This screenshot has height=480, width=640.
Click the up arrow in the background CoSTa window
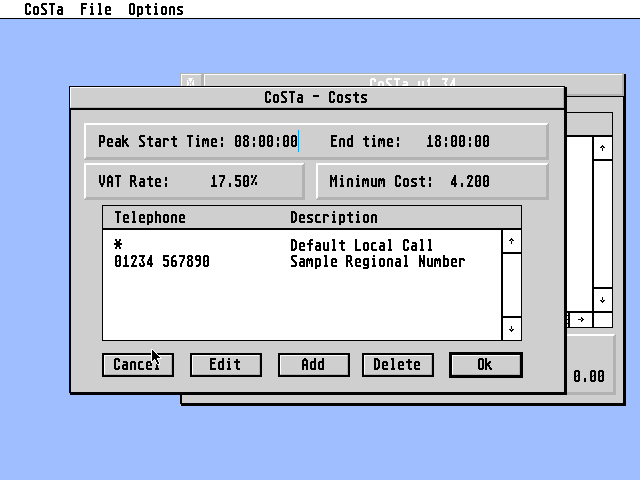(x=602, y=148)
